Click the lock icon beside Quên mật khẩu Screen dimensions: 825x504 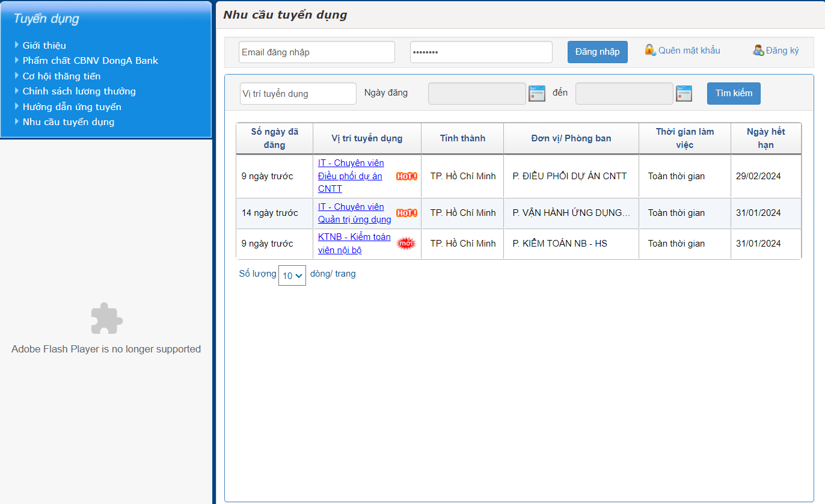pyautogui.click(x=650, y=50)
